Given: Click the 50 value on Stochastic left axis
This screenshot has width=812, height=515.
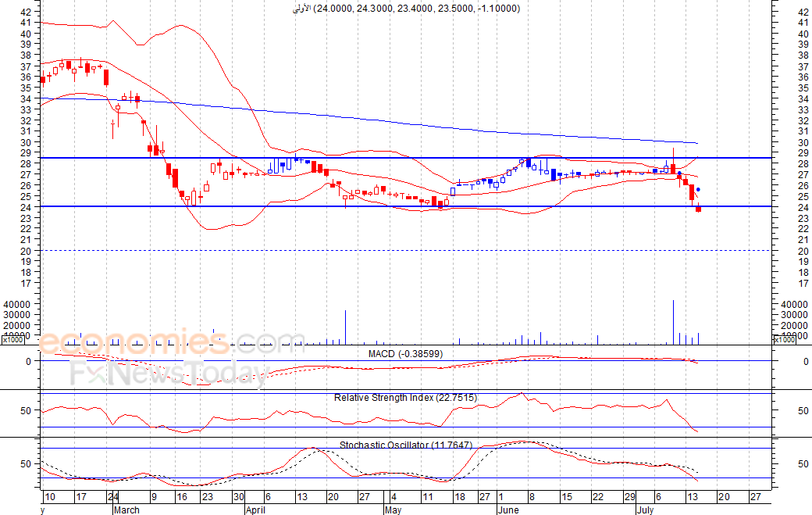Looking at the screenshot, I should pyautogui.click(x=25, y=464).
